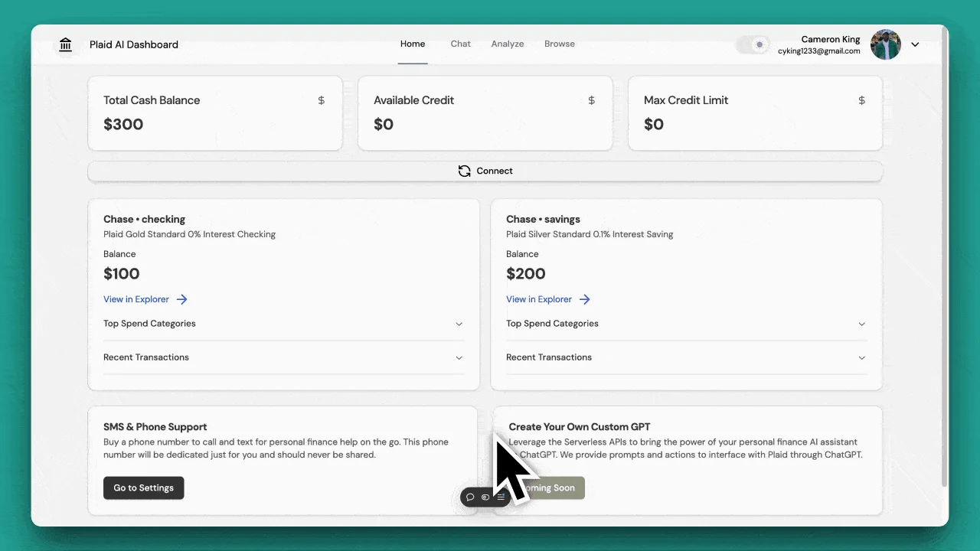
Task: Open the user account dropdown chevron
Action: pos(915,44)
